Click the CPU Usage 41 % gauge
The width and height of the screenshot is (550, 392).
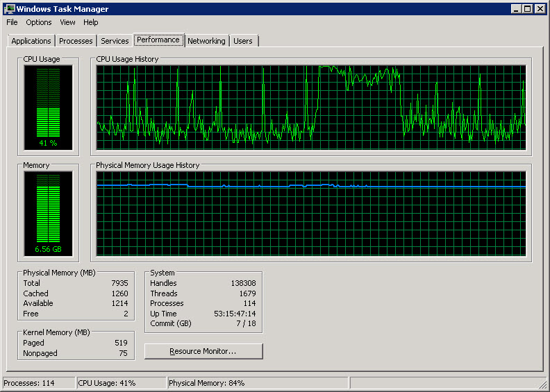pos(49,108)
